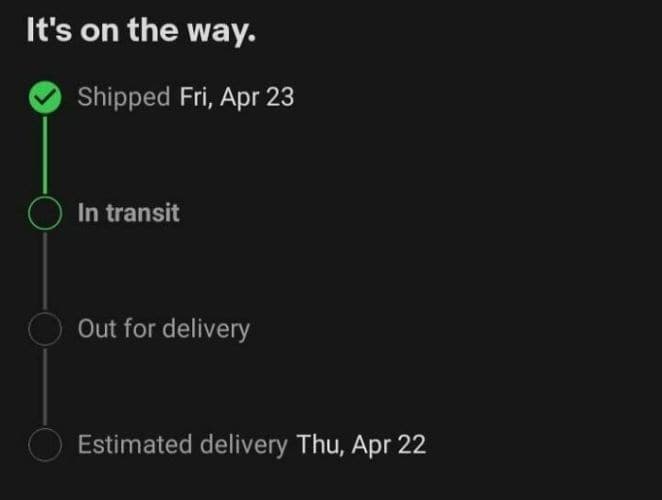Click the In transit status label

point(129,213)
